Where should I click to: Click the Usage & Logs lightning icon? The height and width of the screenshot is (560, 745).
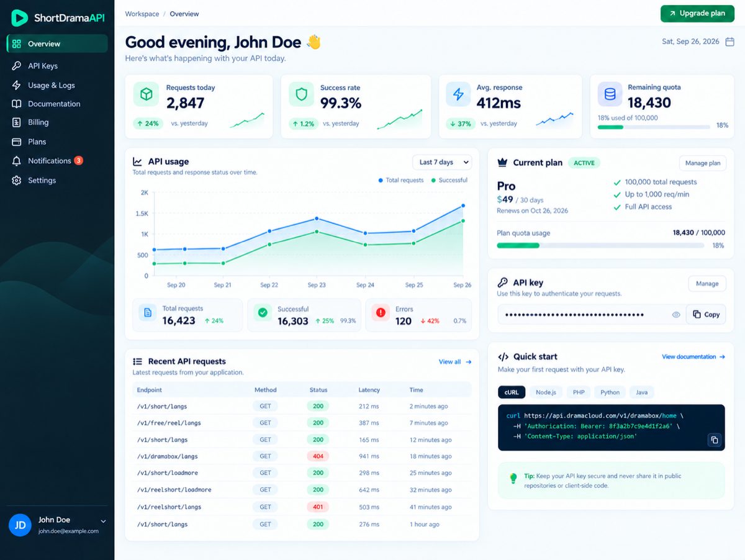tap(17, 85)
